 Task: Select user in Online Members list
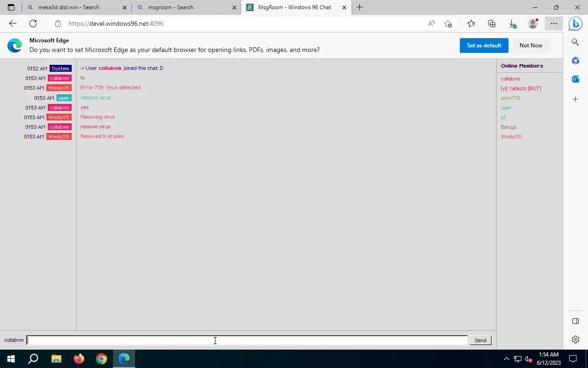tap(506, 108)
